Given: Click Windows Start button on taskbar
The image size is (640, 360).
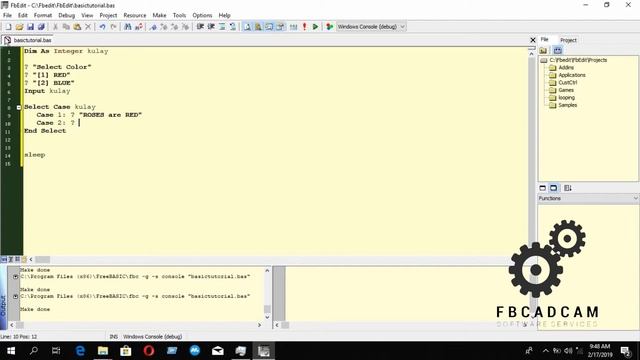Looking at the screenshot, I should [11, 351].
